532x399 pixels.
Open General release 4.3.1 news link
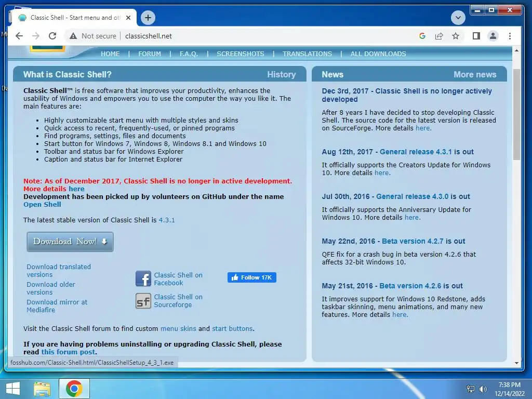[416, 152]
